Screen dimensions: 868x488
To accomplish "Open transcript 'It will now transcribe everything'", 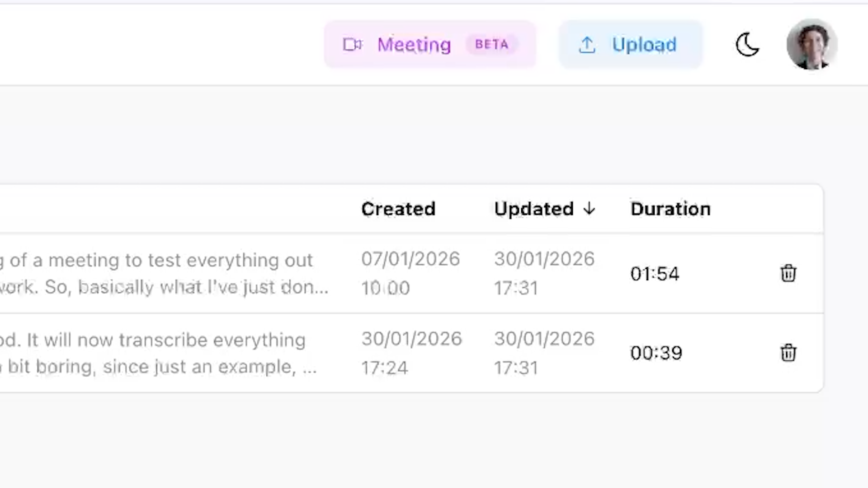I will point(158,353).
